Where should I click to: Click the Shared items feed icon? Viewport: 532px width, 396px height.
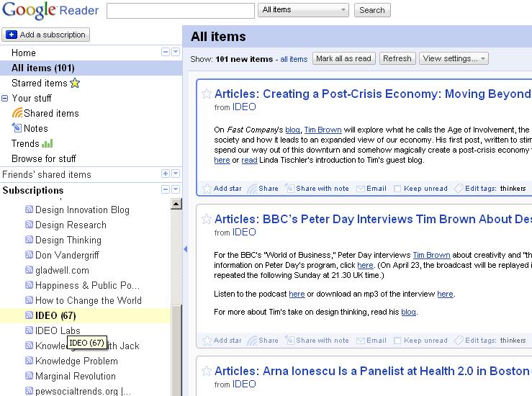[x=17, y=112]
